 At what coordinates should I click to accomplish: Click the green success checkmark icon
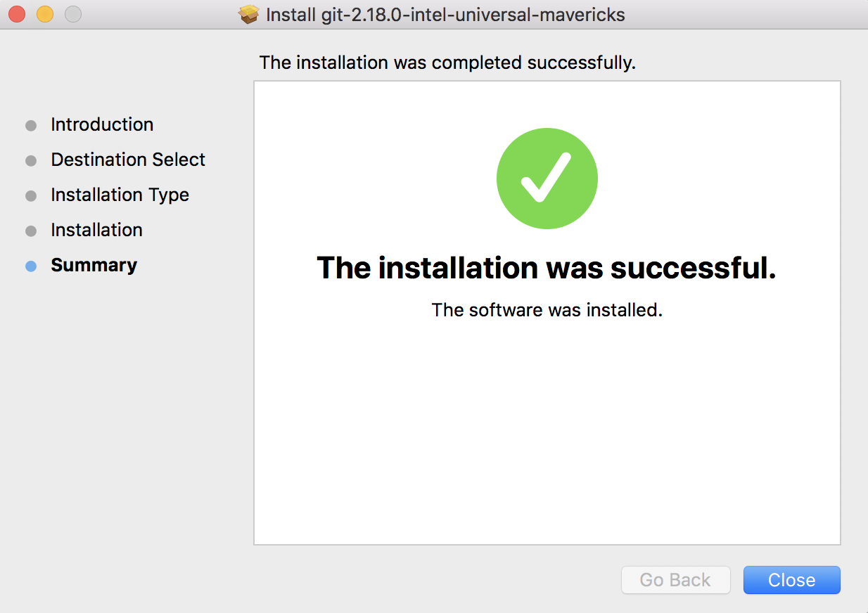[x=547, y=179]
